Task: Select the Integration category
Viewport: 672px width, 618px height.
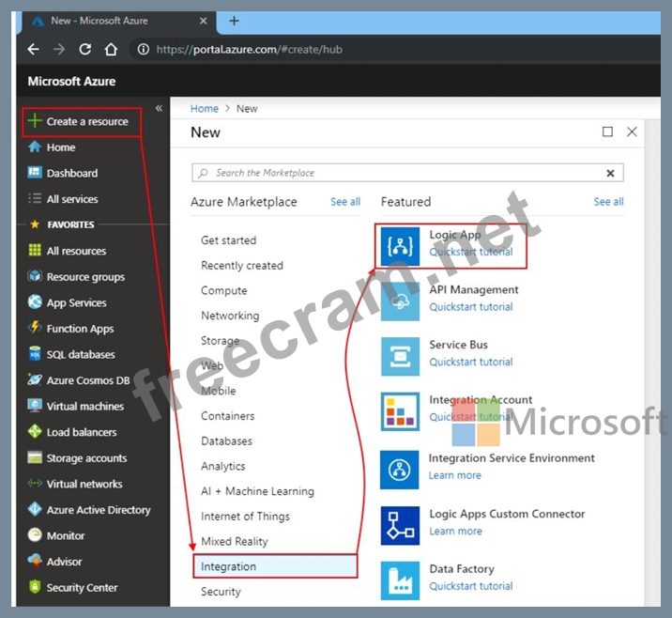Action: pyautogui.click(x=228, y=566)
